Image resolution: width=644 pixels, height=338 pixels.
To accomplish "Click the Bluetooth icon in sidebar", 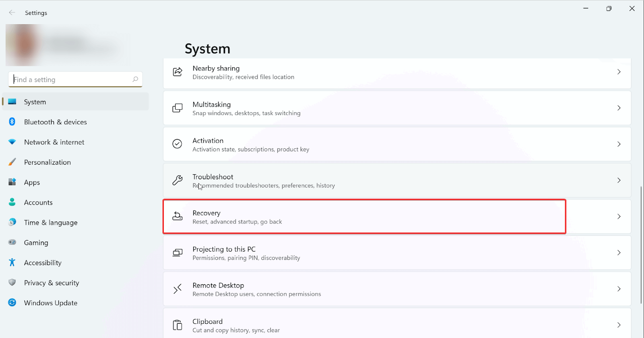I will point(12,122).
